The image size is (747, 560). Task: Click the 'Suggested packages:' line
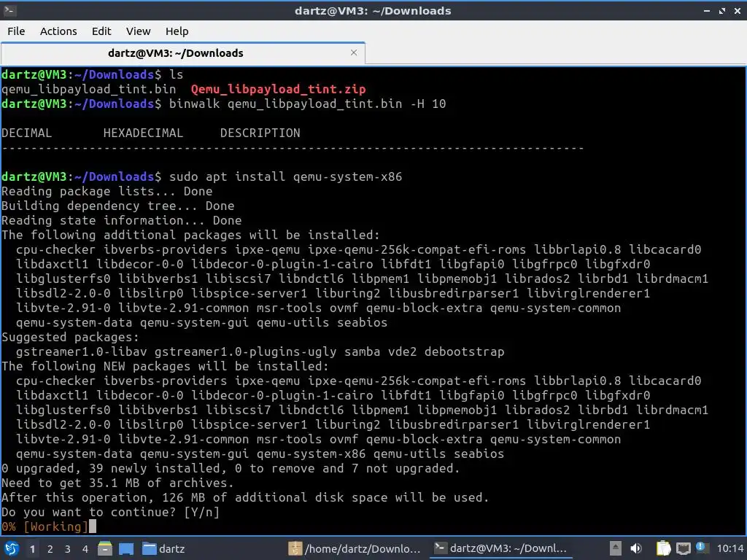tap(71, 337)
